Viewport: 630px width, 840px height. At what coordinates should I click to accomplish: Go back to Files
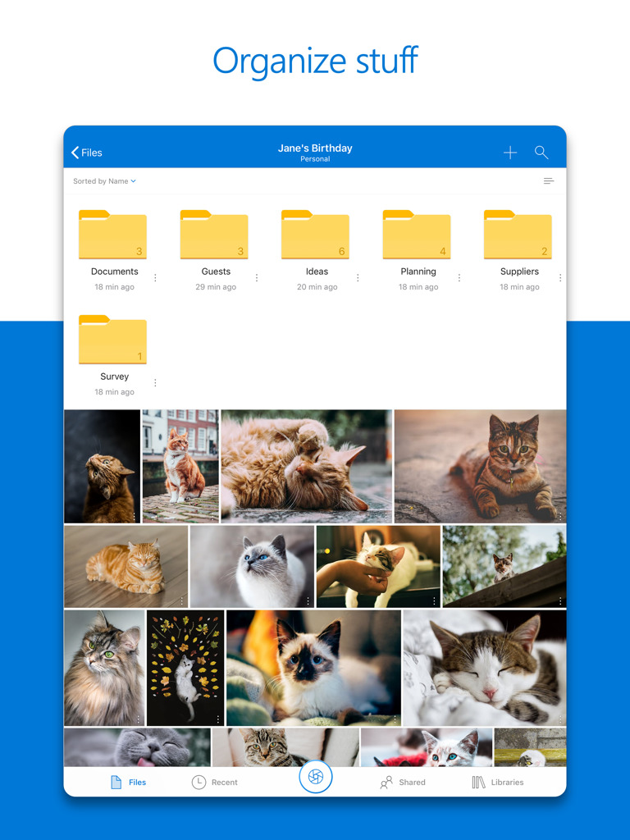click(x=87, y=153)
